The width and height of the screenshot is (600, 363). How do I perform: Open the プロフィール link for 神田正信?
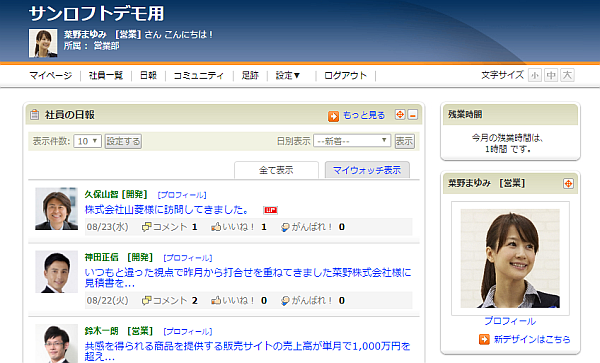coord(188,258)
